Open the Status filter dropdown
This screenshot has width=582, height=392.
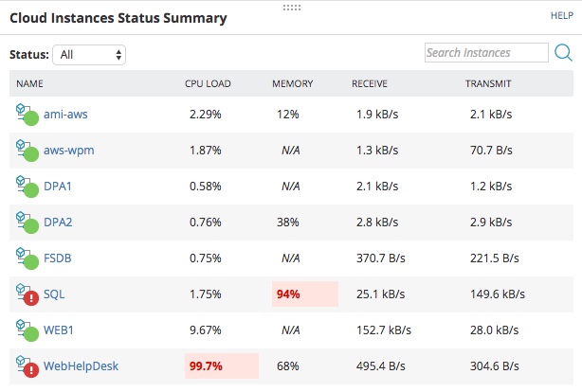click(89, 55)
